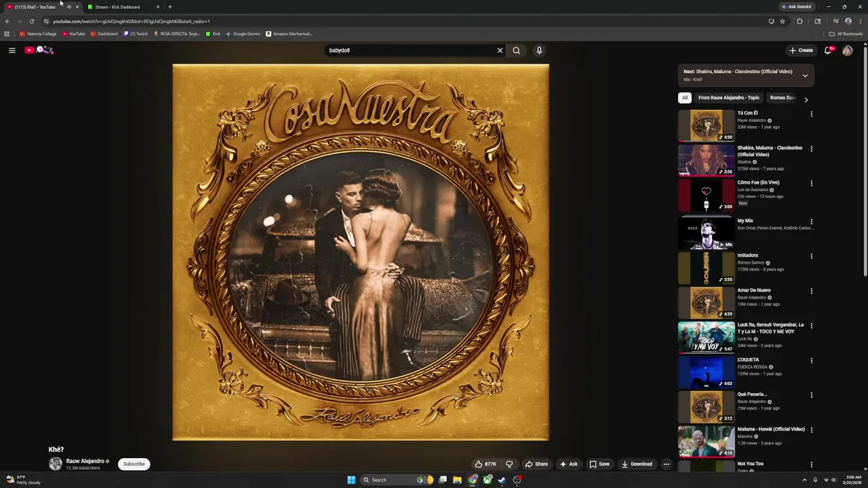Open Rauw Alejandro channel avatar

coord(55,464)
